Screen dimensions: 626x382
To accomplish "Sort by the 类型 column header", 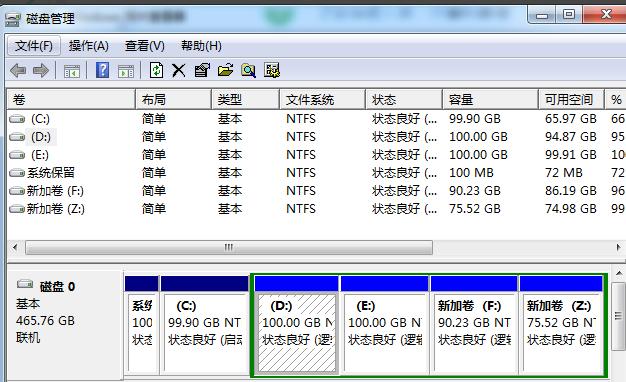I will coord(245,99).
